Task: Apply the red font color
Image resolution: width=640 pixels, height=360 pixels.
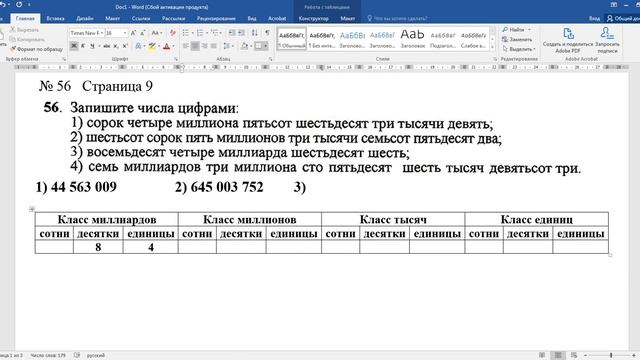Action: (166, 46)
